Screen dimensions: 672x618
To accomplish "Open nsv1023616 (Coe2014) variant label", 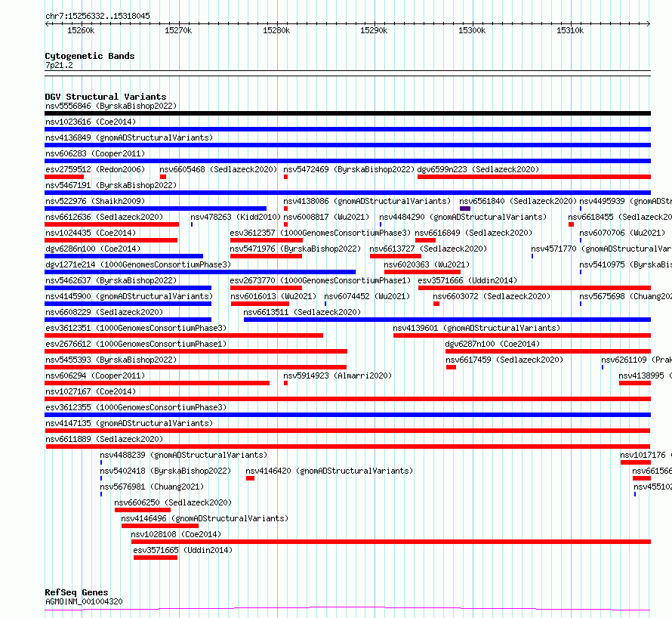I will coord(91,122).
